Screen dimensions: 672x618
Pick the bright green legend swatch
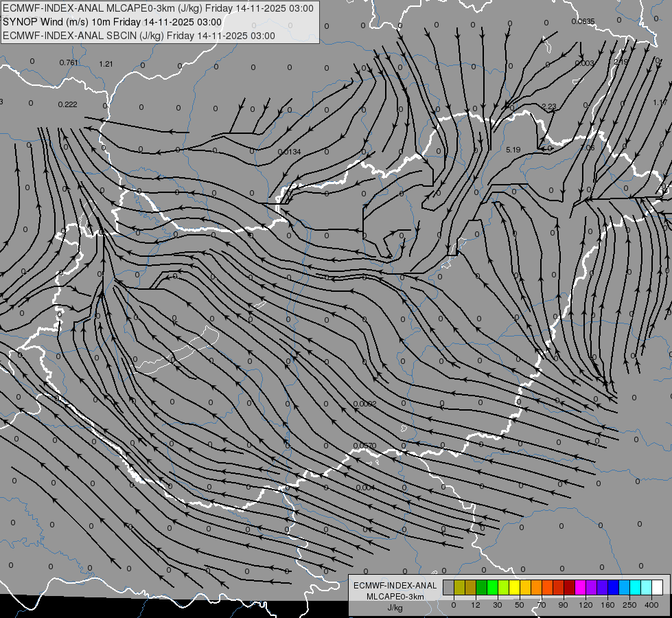tap(493, 588)
